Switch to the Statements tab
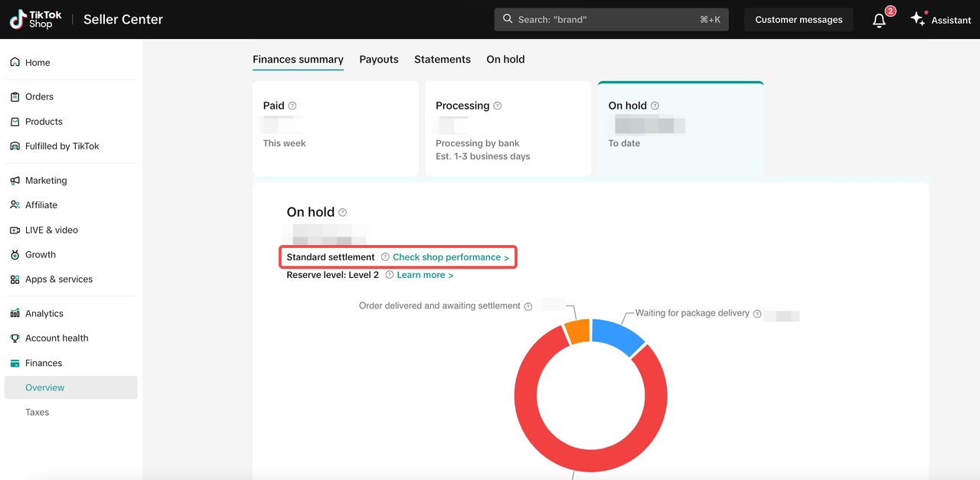This screenshot has height=480, width=980. 443,59
